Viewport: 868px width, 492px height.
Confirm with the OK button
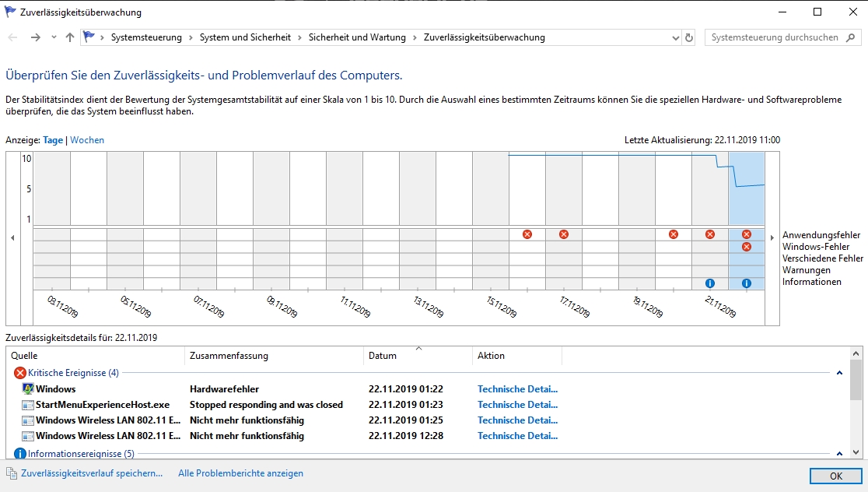(x=836, y=476)
